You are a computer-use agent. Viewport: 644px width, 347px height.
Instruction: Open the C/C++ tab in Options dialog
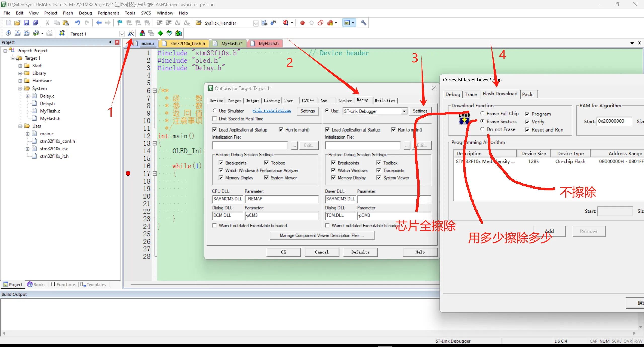[x=308, y=100]
